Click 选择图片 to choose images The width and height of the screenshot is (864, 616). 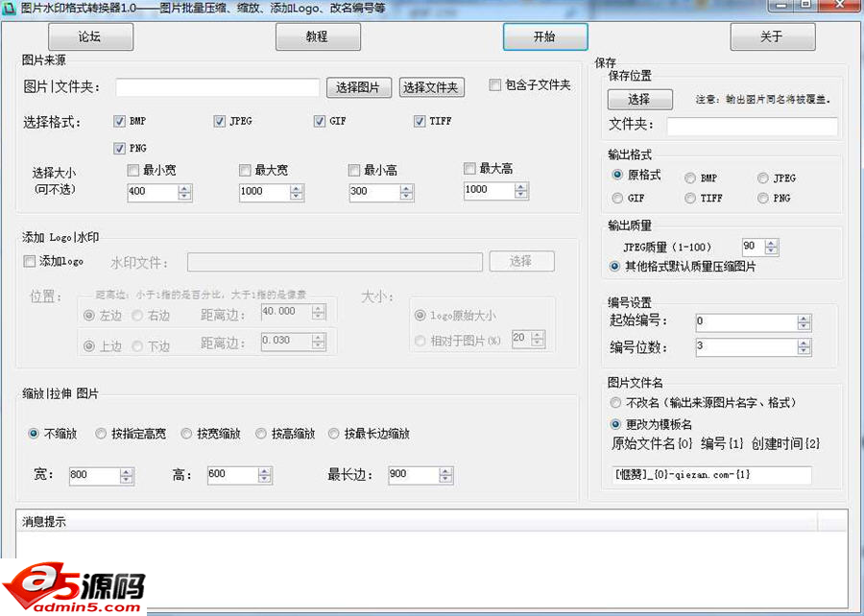[358, 86]
